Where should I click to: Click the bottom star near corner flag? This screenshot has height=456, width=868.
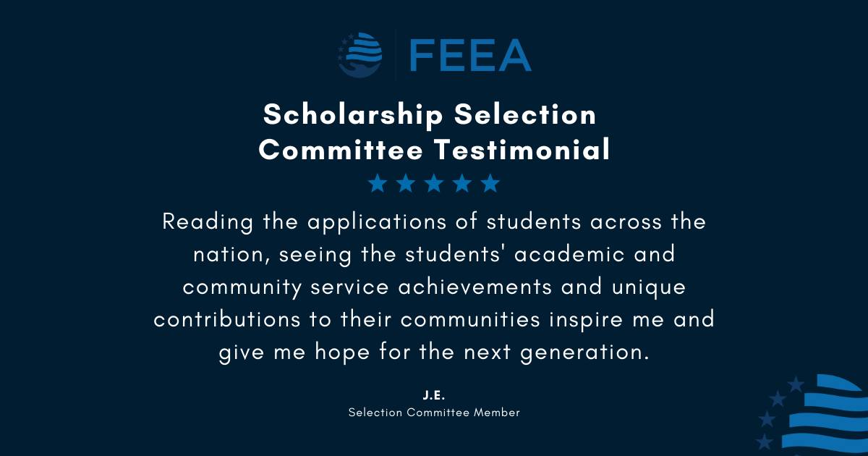point(764,441)
